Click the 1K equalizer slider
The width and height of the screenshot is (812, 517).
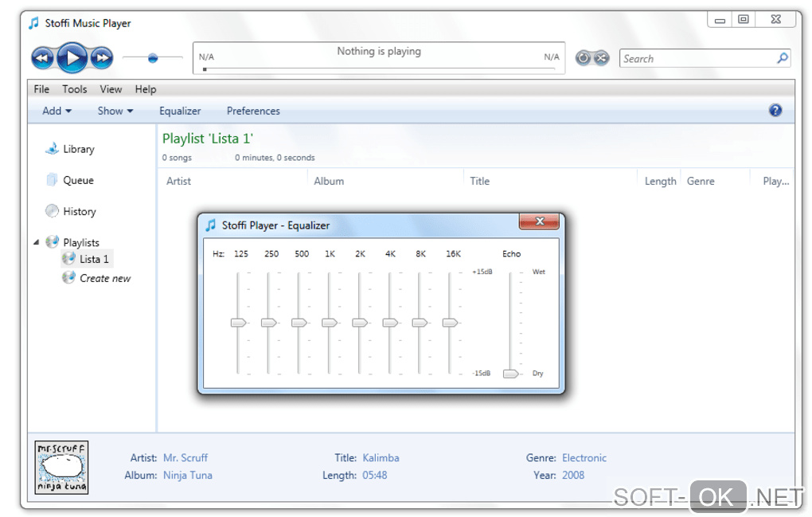coord(330,323)
